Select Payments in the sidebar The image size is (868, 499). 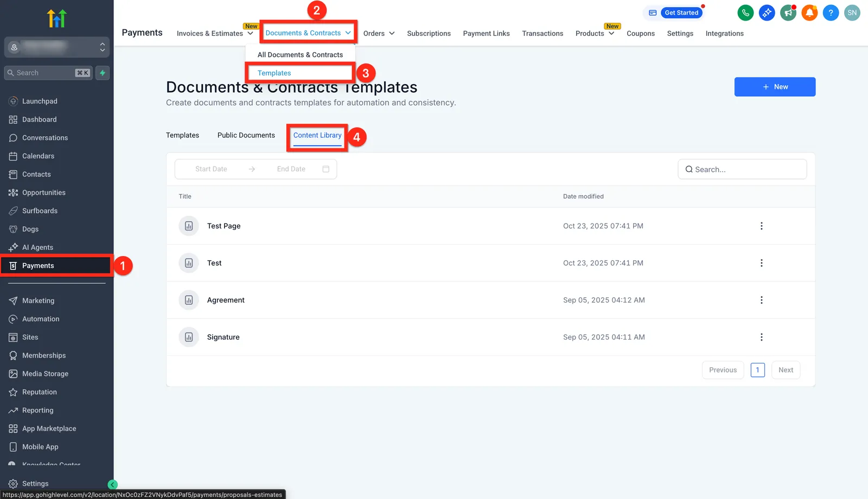tap(57, 266)
